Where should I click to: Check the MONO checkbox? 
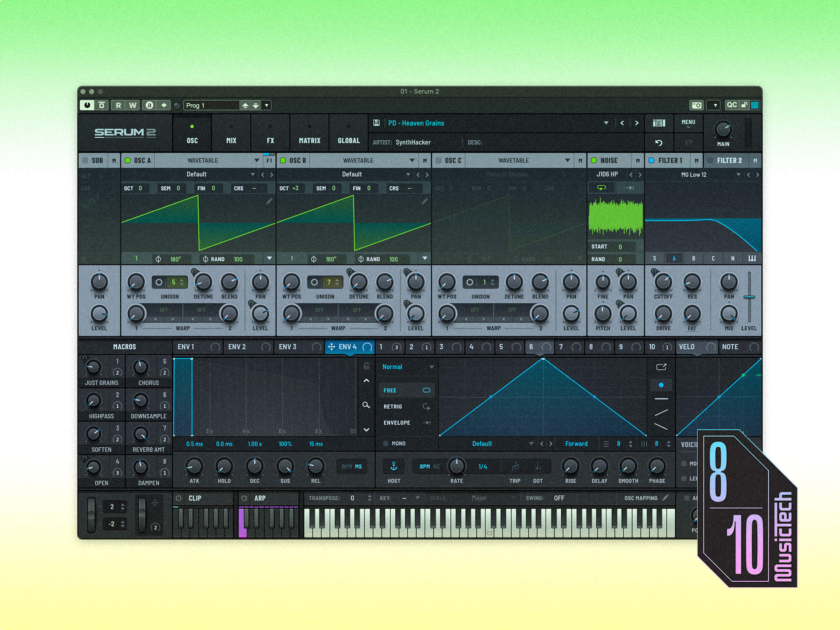[386, 444]
